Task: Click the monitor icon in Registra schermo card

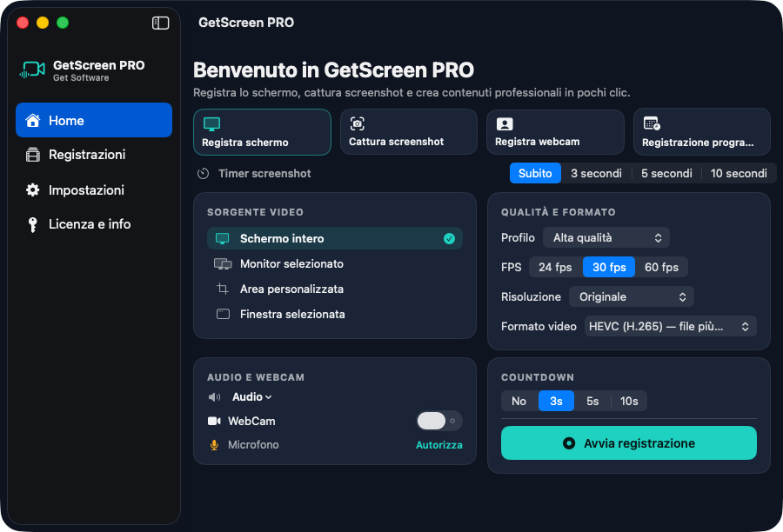Action: click(211, 123)
